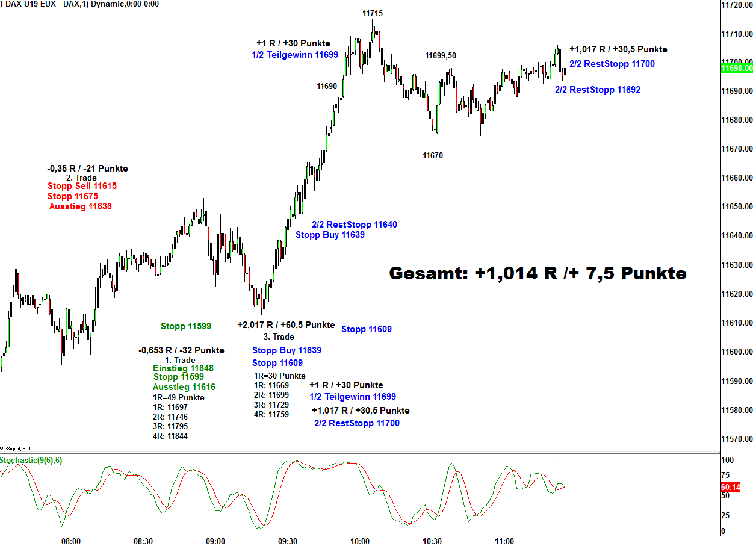This screenshot has height=549, width=756.
Task: Click the red Ausstieg 11636 label
Action: 80,206
